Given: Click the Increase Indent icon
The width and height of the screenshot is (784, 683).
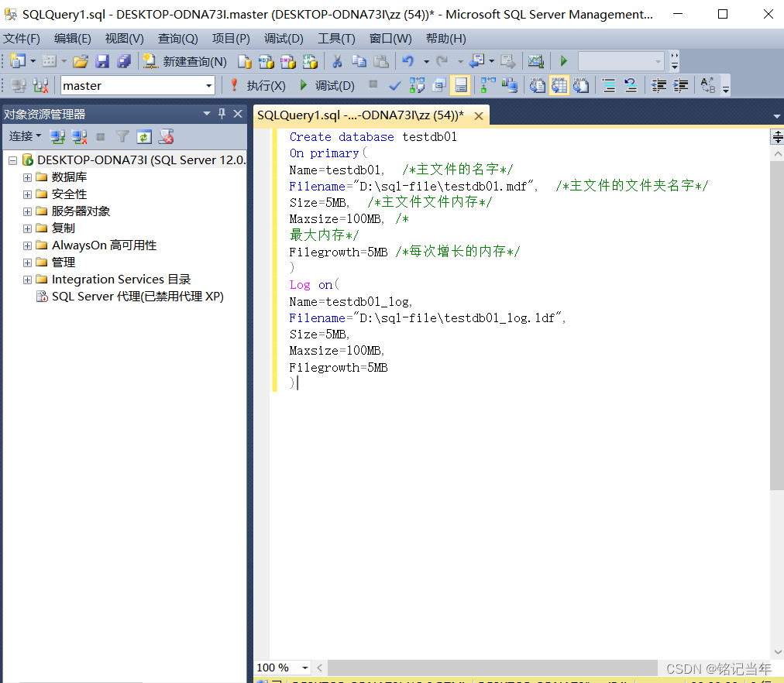Looking at the screenshot, I should (x=680, y=85).
